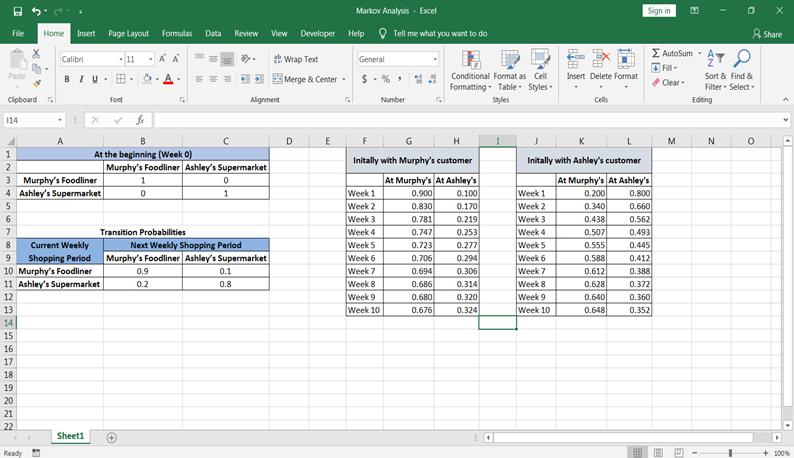Viewport: 794px width, 458px height.
Task: Increase indent icon in Alignment group
Action: coord(259,79)
